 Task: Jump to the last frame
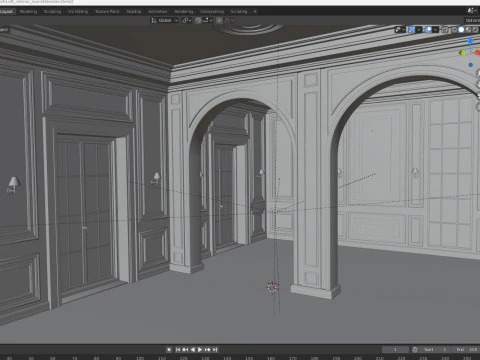point(215,350)
